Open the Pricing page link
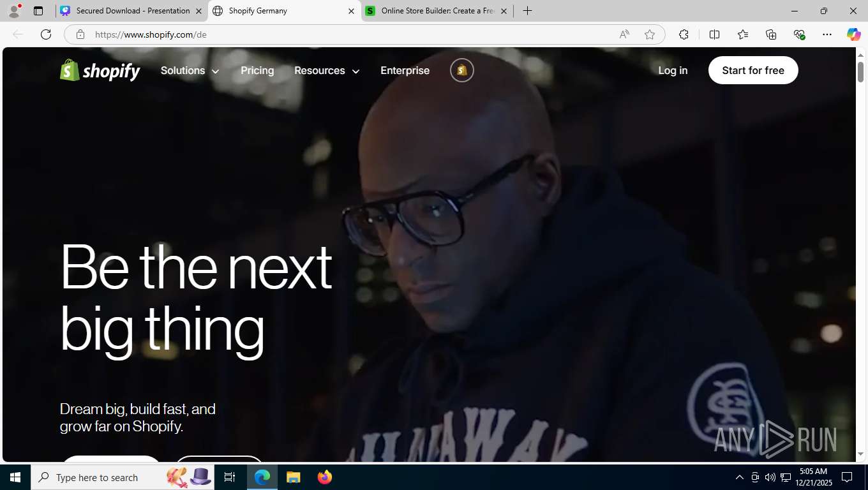 pos(257,70)
